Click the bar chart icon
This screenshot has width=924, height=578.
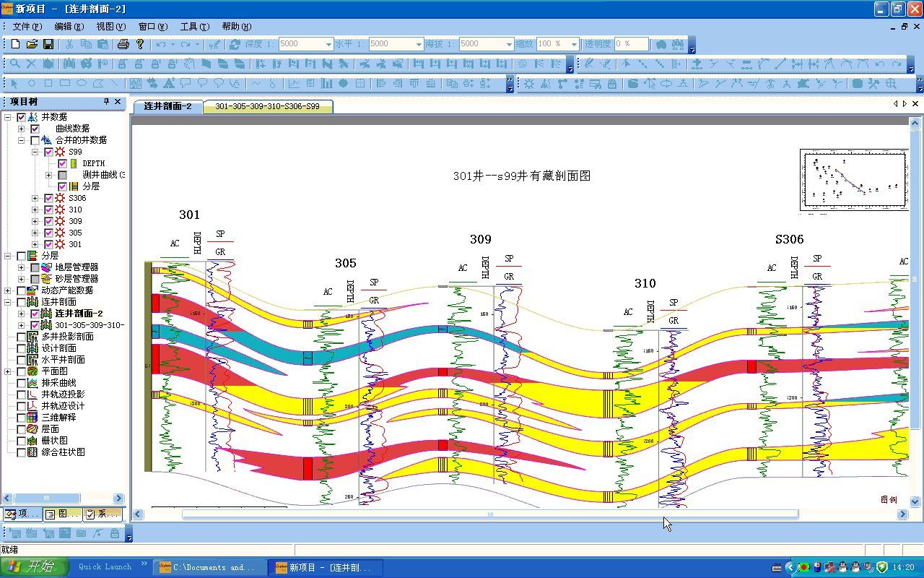pyautogui.click(x=327, y=83)
